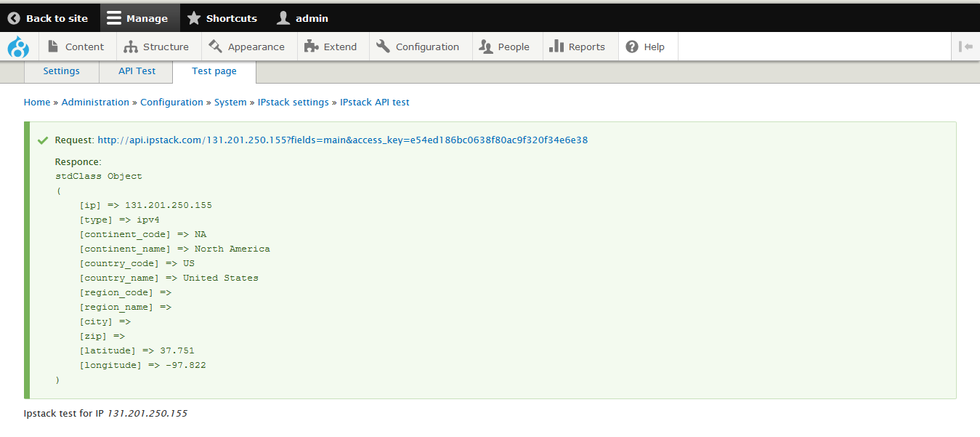Open the Appearance menu label
Viewport: 980px width, 437px height.
256,47
